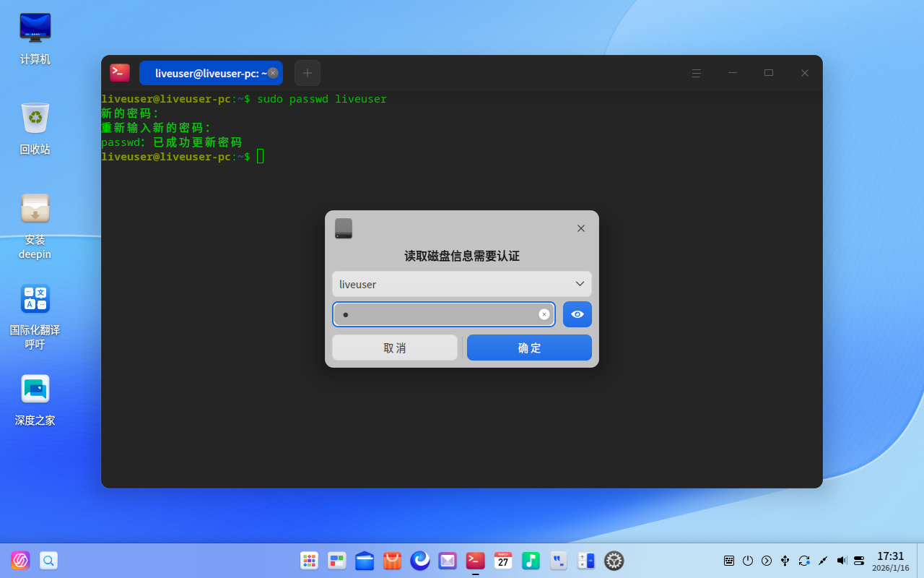The height and width of the screenshot is (578, 924).
Task: Open the music player in the dock
Action: coord(531,561)
